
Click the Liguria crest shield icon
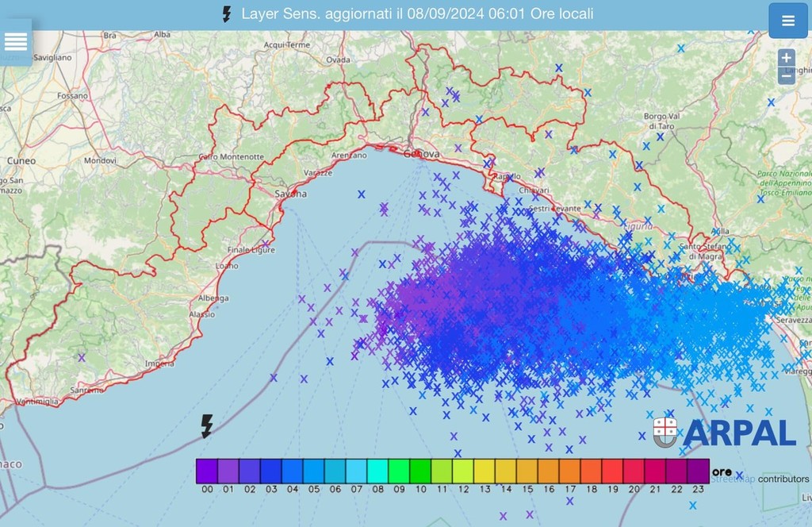pos(665,431)
